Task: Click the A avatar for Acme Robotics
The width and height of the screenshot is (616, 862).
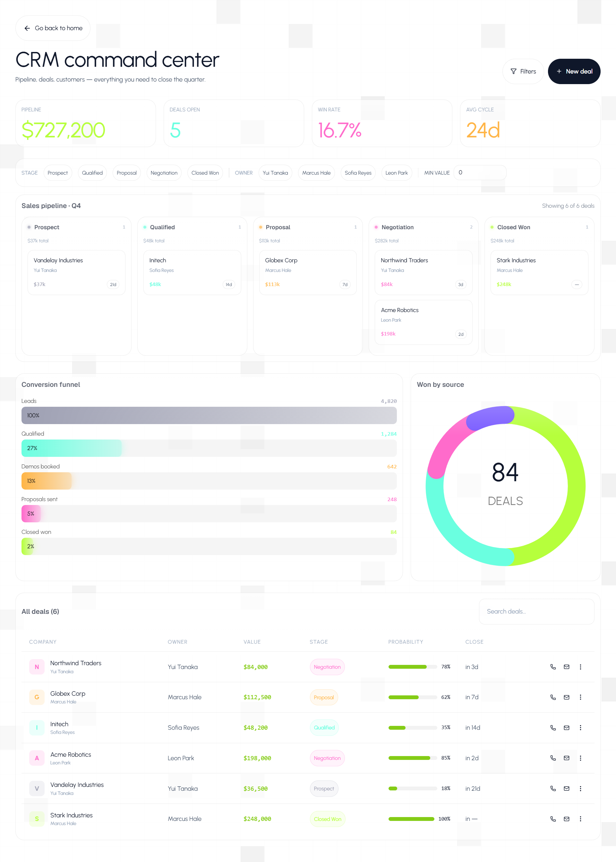Action: point(37,758)
